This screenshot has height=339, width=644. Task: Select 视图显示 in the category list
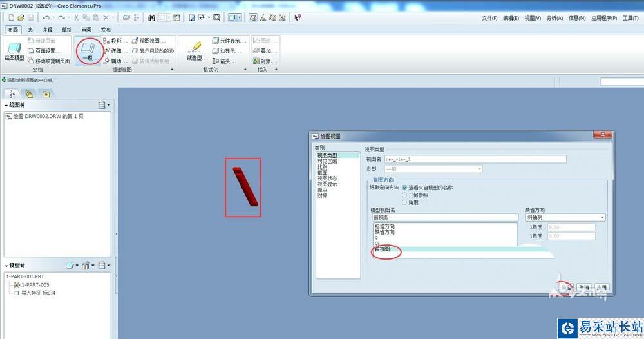(x=327, y=184)
